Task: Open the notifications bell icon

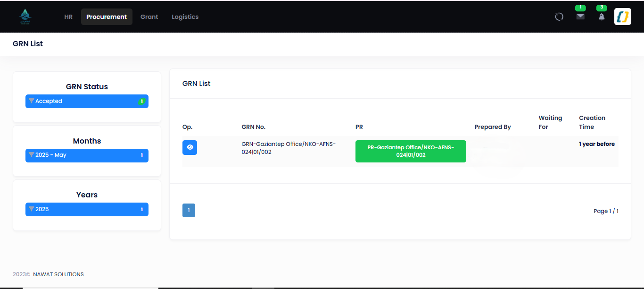Action: (x=602, y=17)
